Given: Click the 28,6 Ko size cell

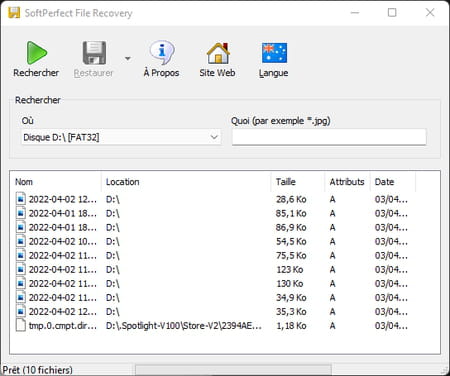Looking at the screenshot, I should click(x=291, y=199).
